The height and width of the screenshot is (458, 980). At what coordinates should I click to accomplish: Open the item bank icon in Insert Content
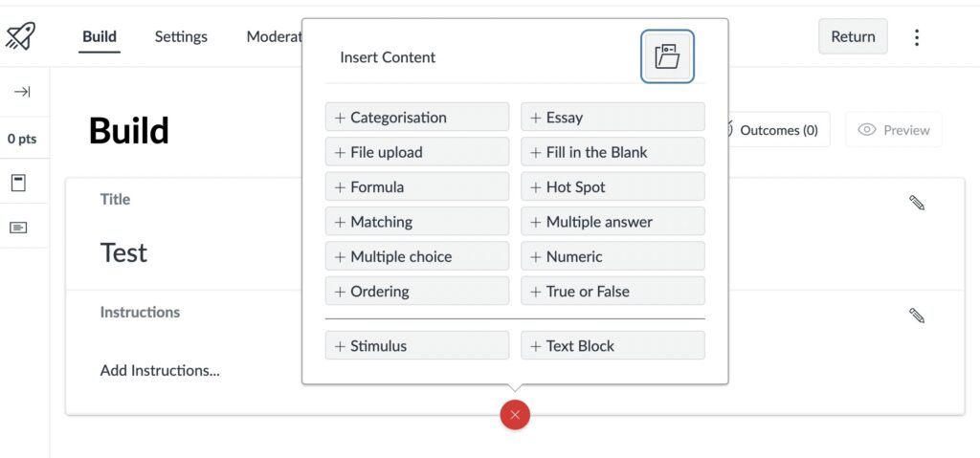667,56
